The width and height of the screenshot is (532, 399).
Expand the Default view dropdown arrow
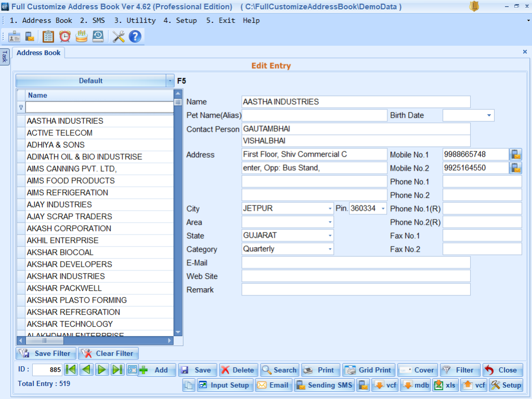click(170, 81)
